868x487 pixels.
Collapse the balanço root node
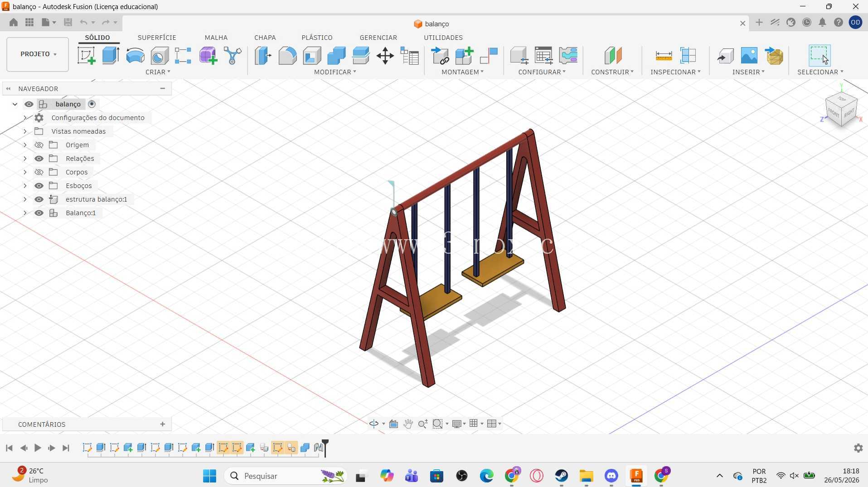coord(15,104)
